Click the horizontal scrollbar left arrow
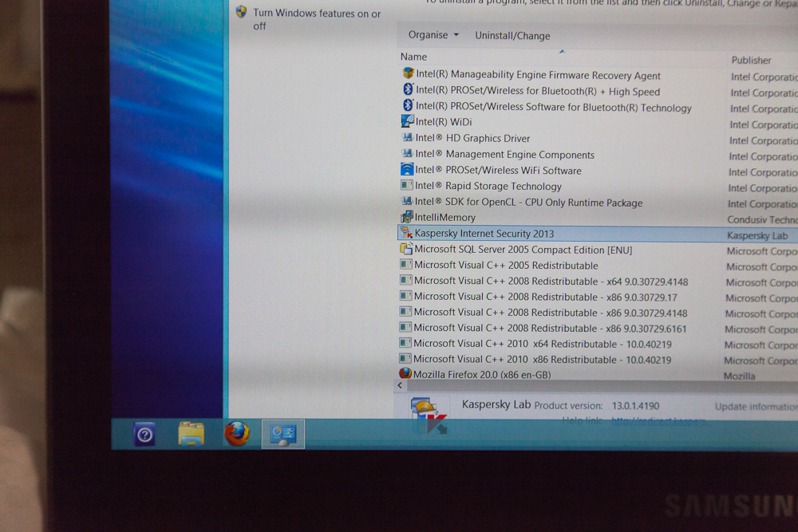The height and width of the screenshot is (532, 798). click(400, 385)
